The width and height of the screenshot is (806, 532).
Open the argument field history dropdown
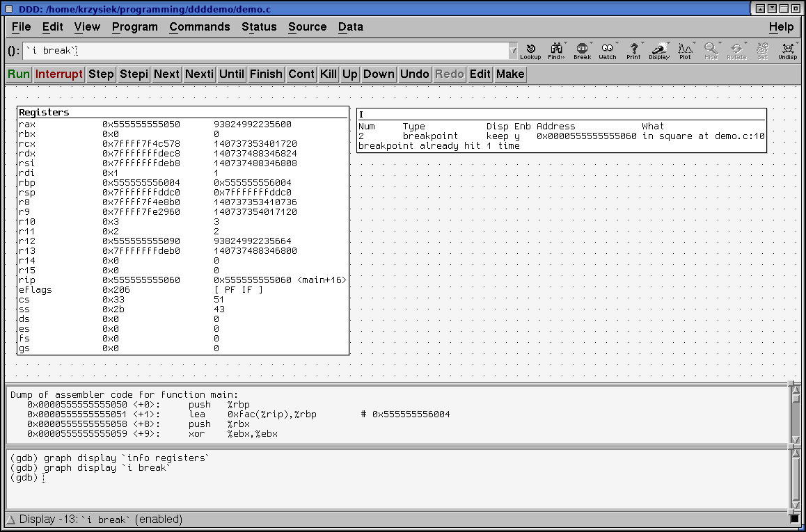click(512, 51)
